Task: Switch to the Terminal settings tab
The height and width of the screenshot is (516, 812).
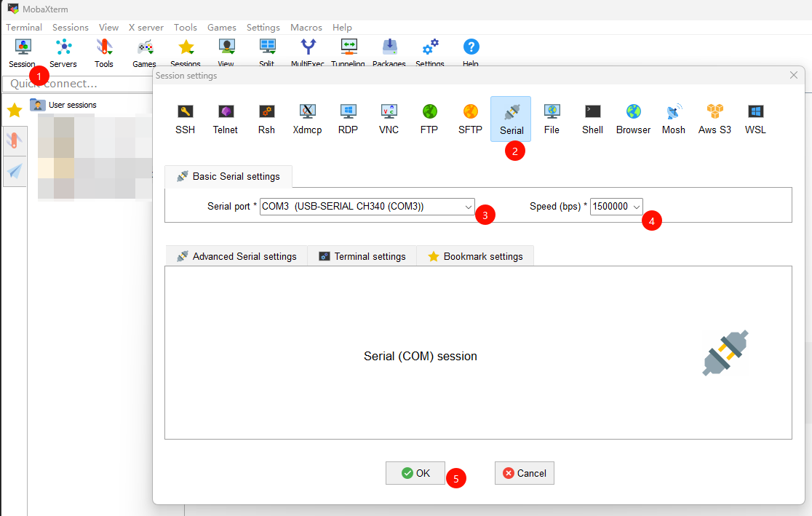Action: click(362, 256)
